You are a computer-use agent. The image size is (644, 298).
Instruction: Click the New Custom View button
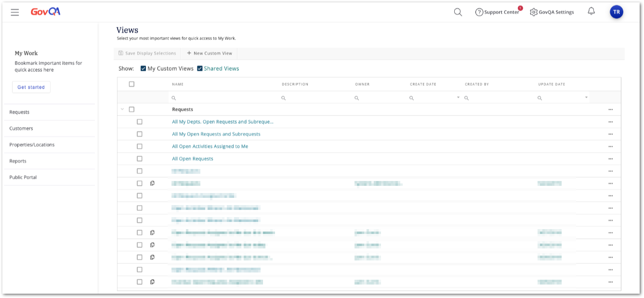tap(209, 53)
